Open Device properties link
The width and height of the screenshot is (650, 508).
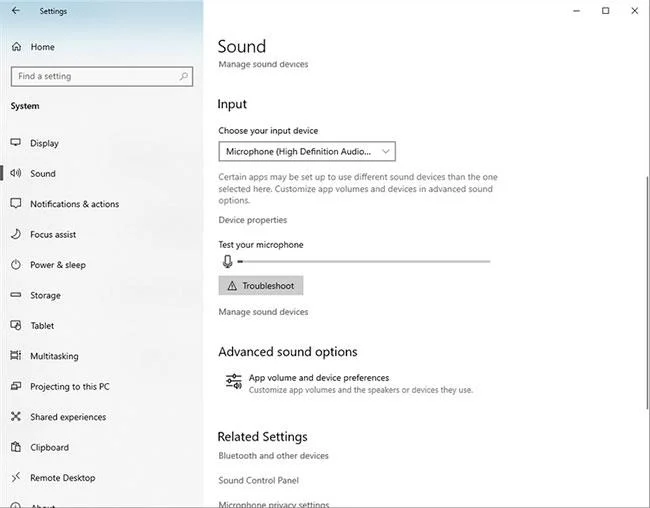pos(252,220)
